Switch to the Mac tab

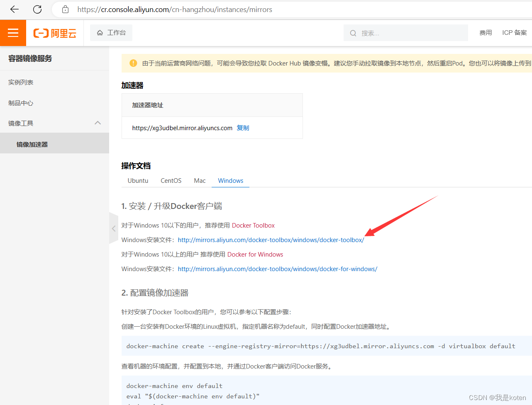[200, 180]
